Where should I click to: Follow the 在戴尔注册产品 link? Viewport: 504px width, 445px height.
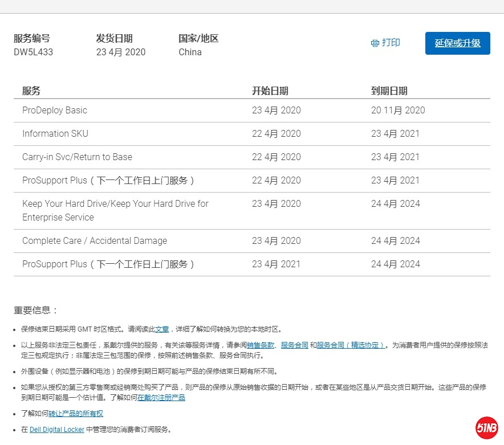161,398
